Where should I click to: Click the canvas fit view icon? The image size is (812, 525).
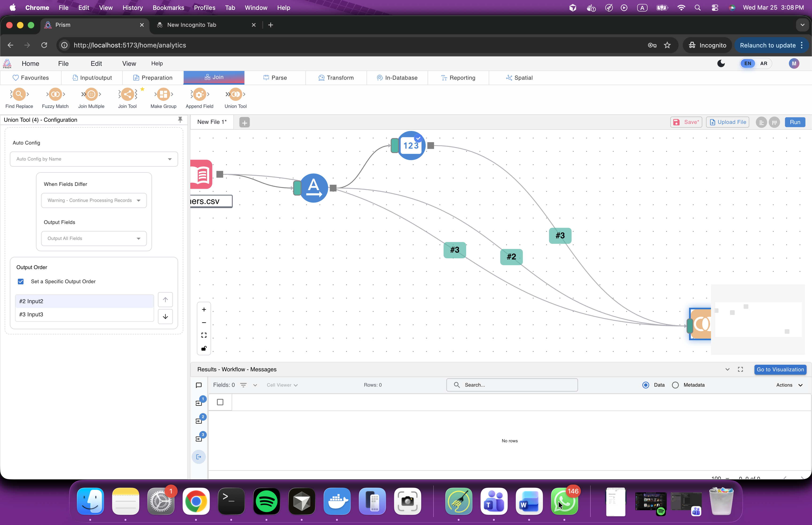tap(204, 335)
